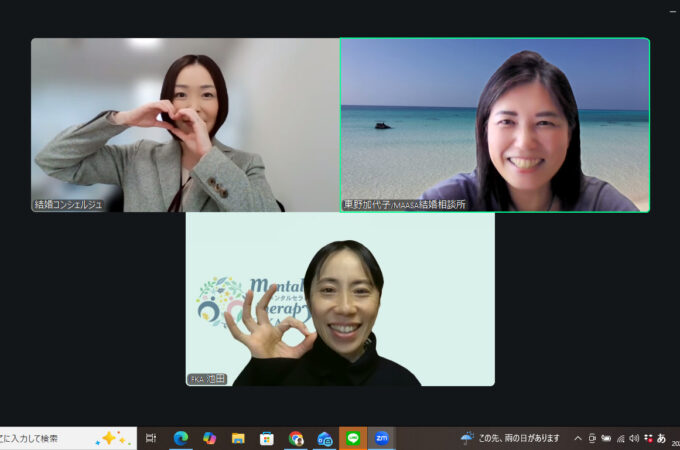The height and width of the screenshot is (450, 680).
Task: Select the 池田 participant video tile
Action: (340, 299)
